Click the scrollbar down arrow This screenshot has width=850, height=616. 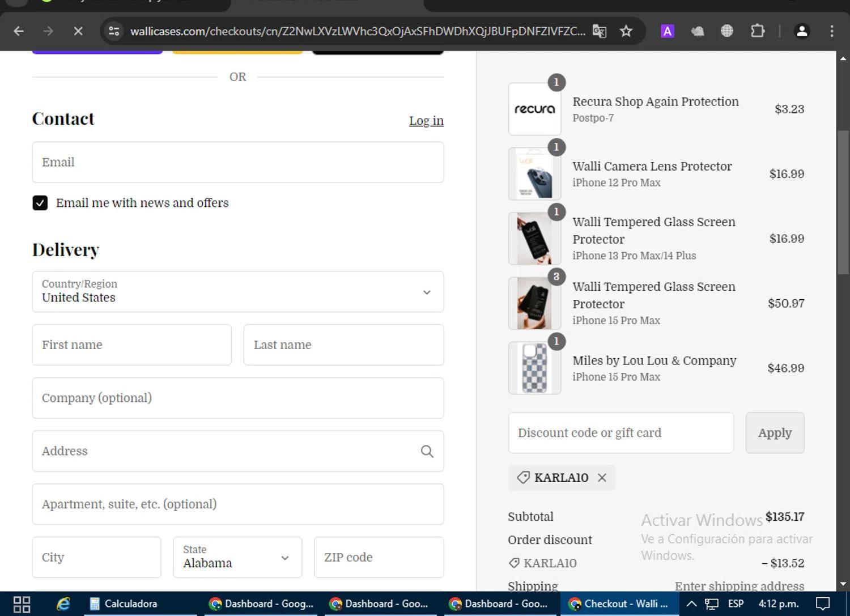coord(843,584)
